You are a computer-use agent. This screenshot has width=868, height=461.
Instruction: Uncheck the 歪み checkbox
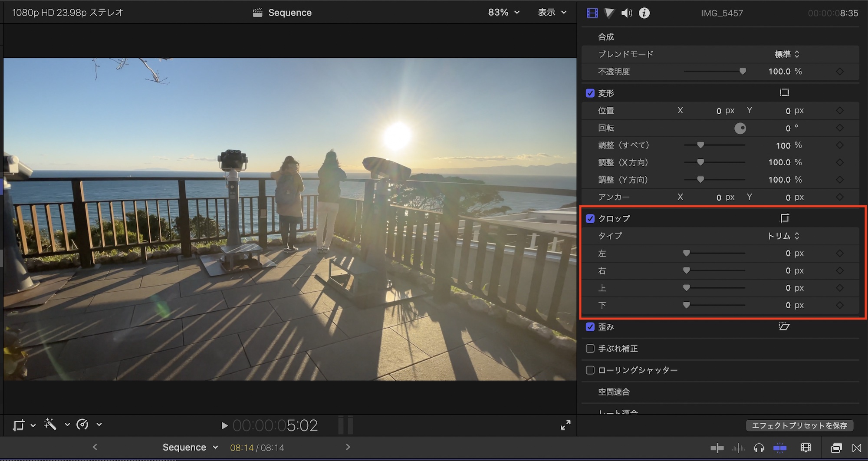(x=590, y=327)
